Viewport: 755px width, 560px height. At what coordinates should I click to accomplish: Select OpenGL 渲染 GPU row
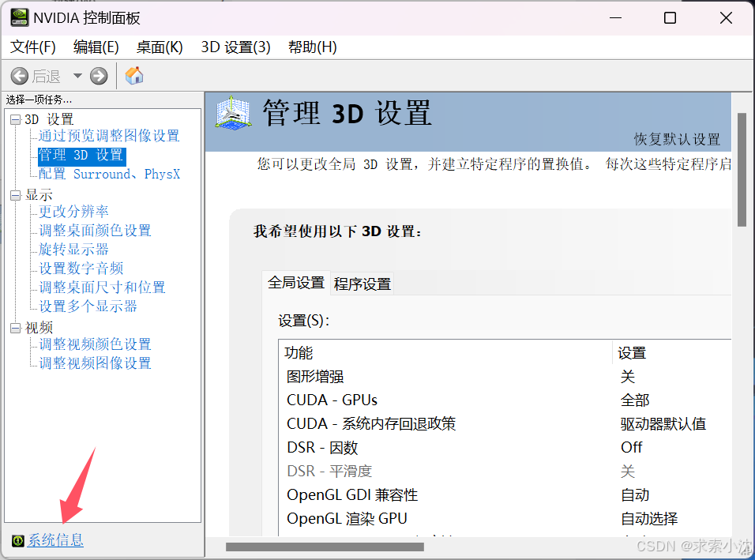click(x=505, y=519)
